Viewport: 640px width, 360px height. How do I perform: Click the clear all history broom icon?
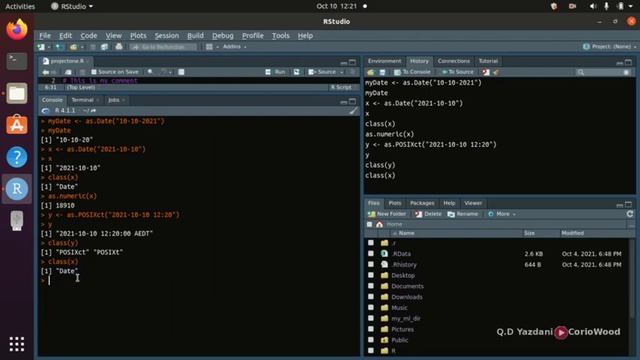[x=496, y=72]
